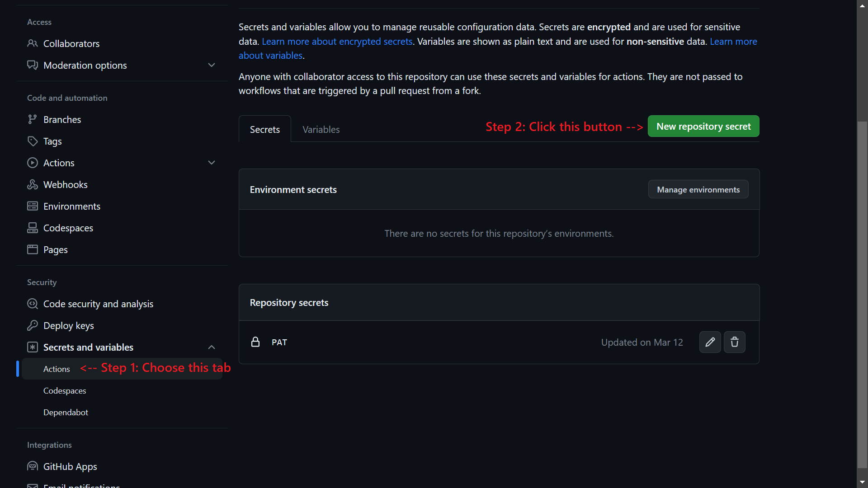Click the Tags icon in sidebar
Viewport: 868px width, 488px height.
point(33,141)
